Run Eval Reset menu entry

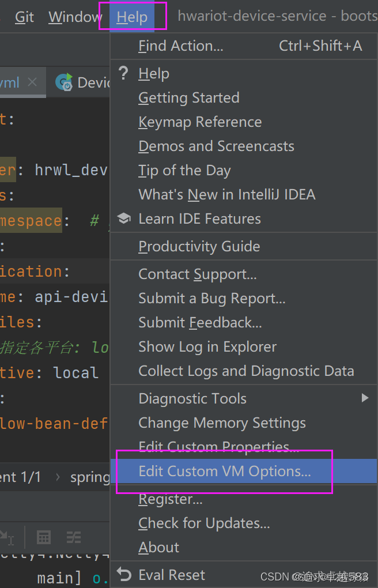click(243, 575)
